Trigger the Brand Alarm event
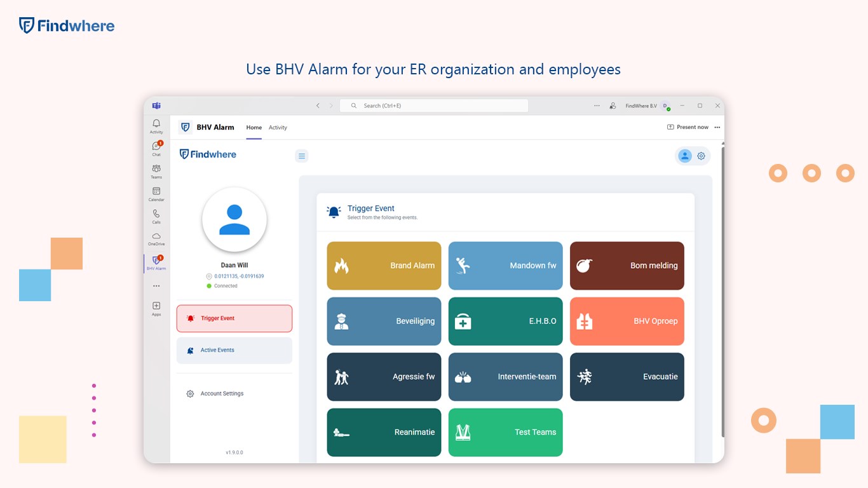Screen dimensions: 868x488 click(384, 266)
